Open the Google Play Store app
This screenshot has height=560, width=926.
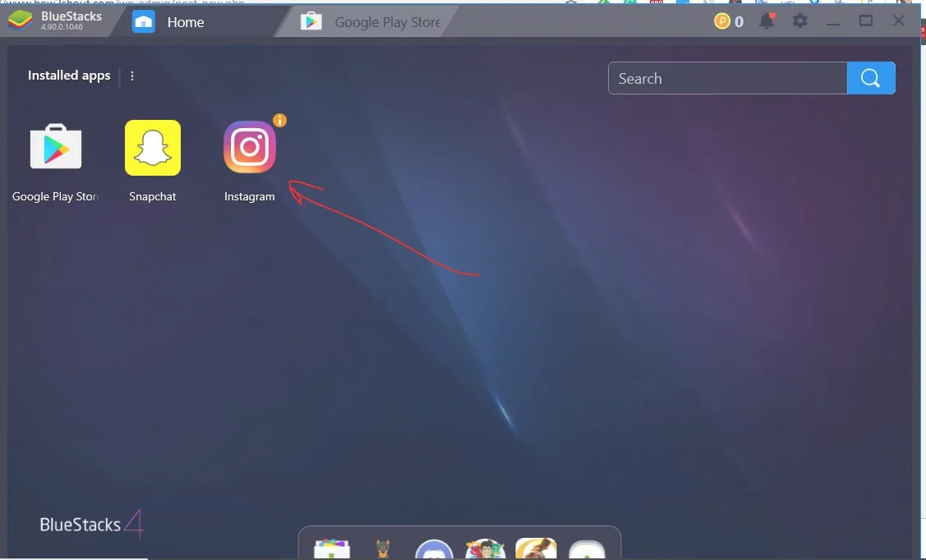[56, 147]
